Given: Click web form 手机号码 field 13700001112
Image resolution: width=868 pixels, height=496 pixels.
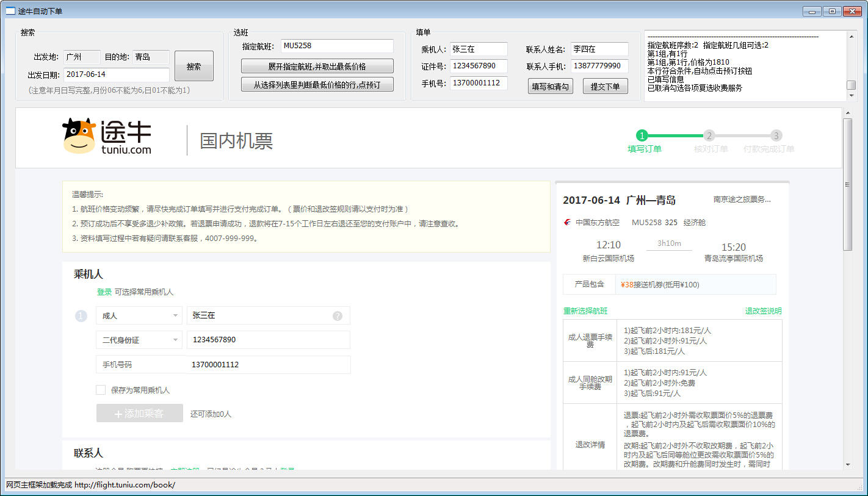Looking at the screenshot, I should pos(269,365).
